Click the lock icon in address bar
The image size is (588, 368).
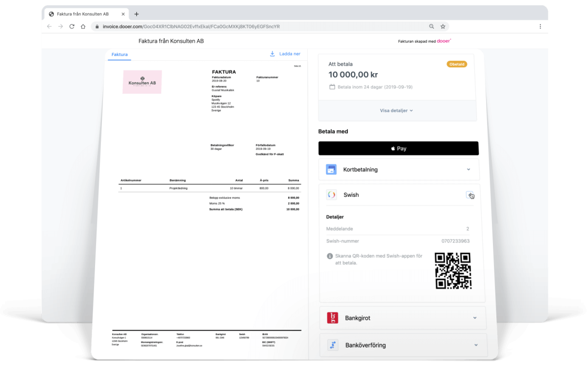point(97,26)
